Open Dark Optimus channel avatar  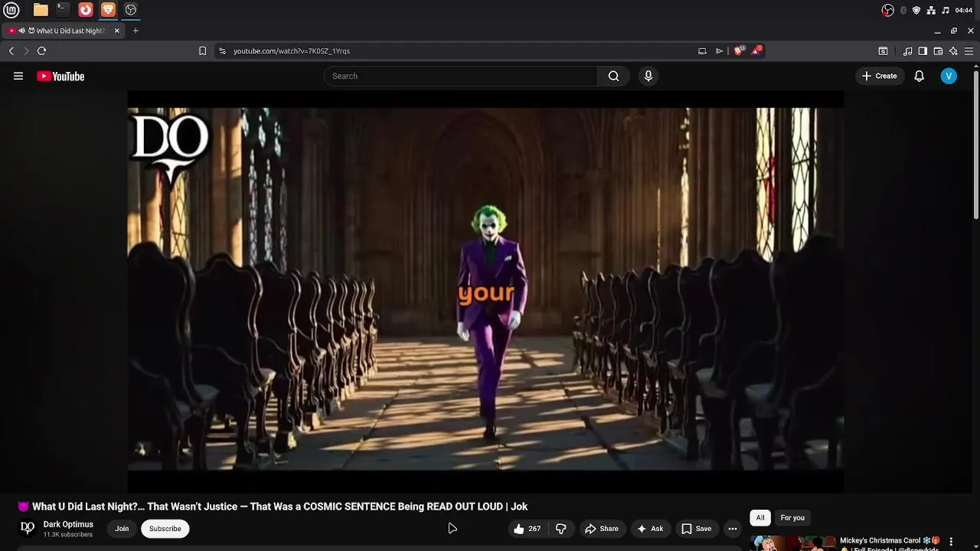(28, 528)
